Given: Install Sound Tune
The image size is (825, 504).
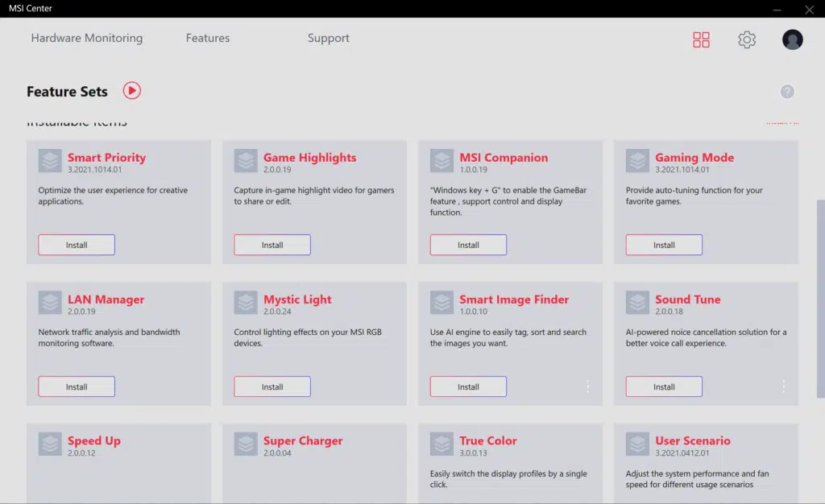Looking at the screenshot, I should coord(664,386).
